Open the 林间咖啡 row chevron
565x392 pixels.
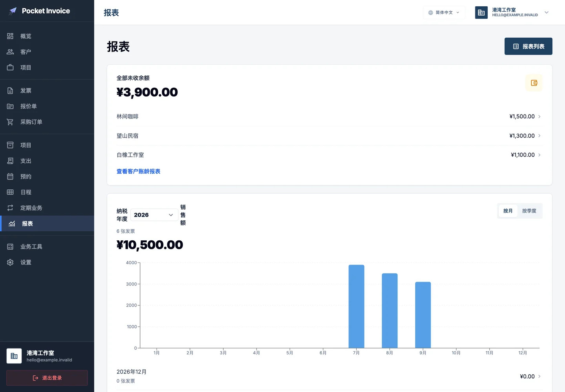click(539, 116)
